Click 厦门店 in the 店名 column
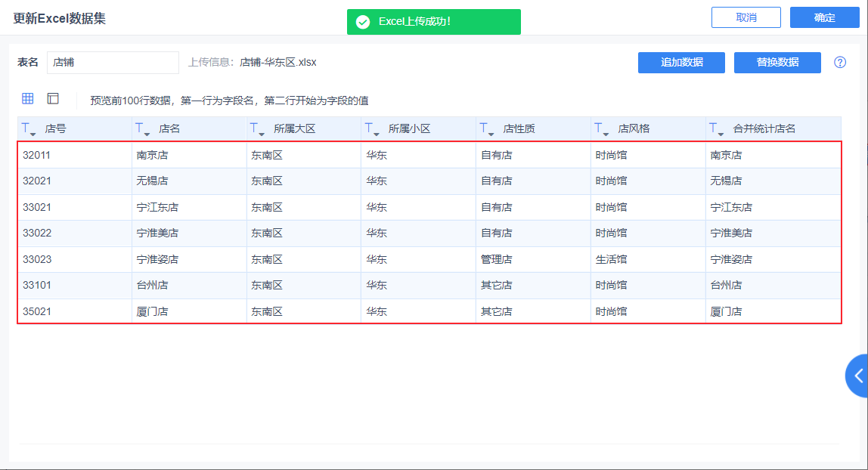The height and width of the screenshot is (470, 868). click(x=152, y=311)
